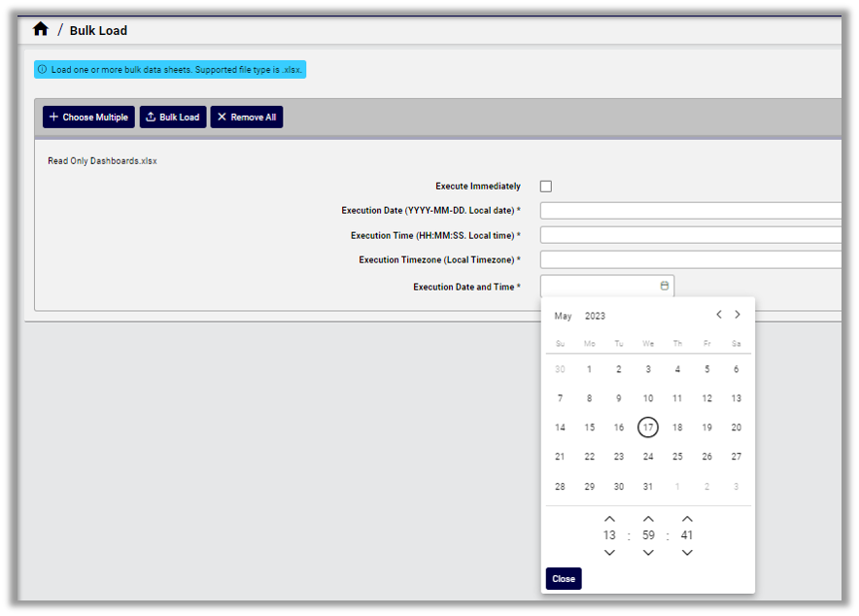Click the Close button on the calendar

pos(564,578)
